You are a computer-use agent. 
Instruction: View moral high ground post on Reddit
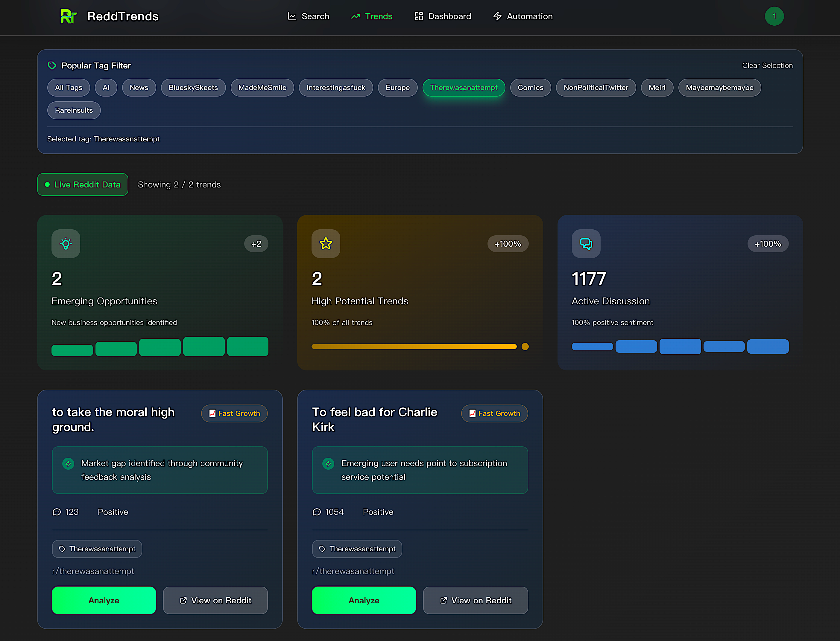coord(215,600)
